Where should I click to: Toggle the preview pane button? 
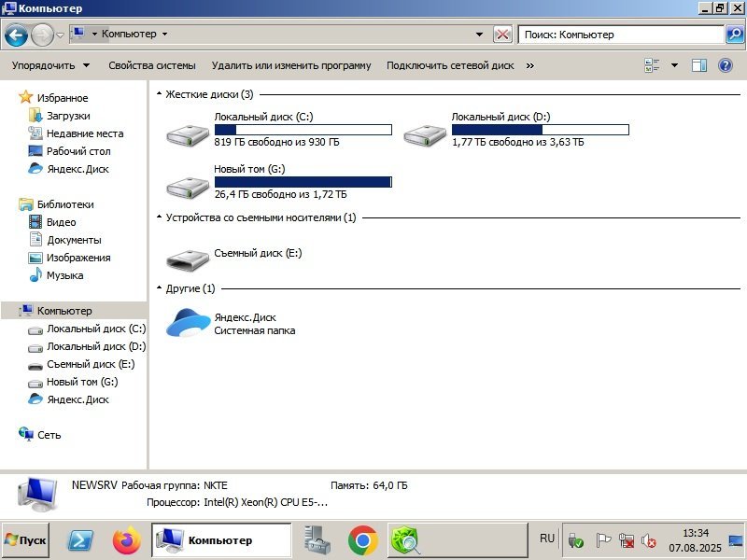[698, 65]
